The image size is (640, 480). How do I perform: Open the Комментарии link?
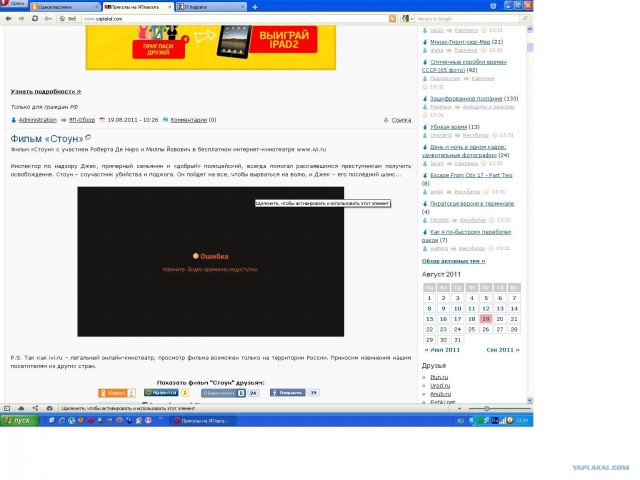189,120
